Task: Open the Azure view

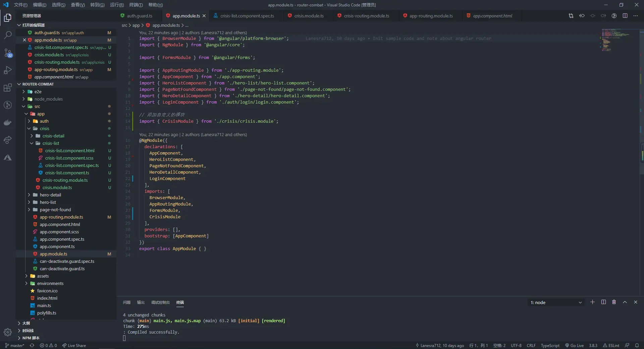Action: pyautogui.click(x=8, y=158)
